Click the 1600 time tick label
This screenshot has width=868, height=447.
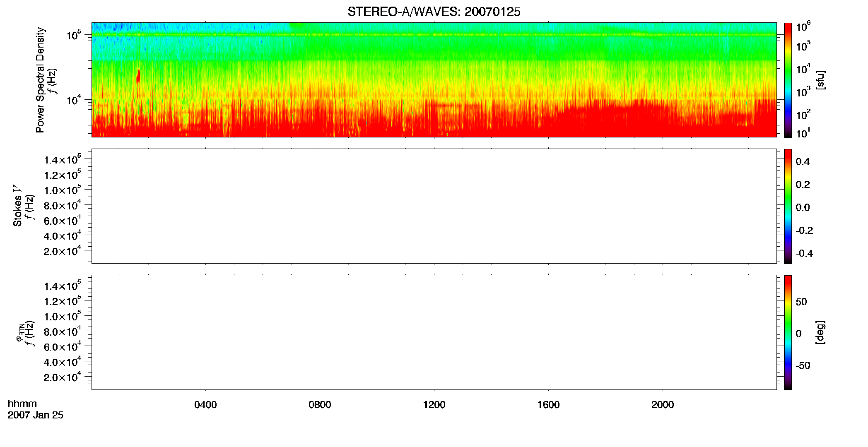(x=548, y=405)
